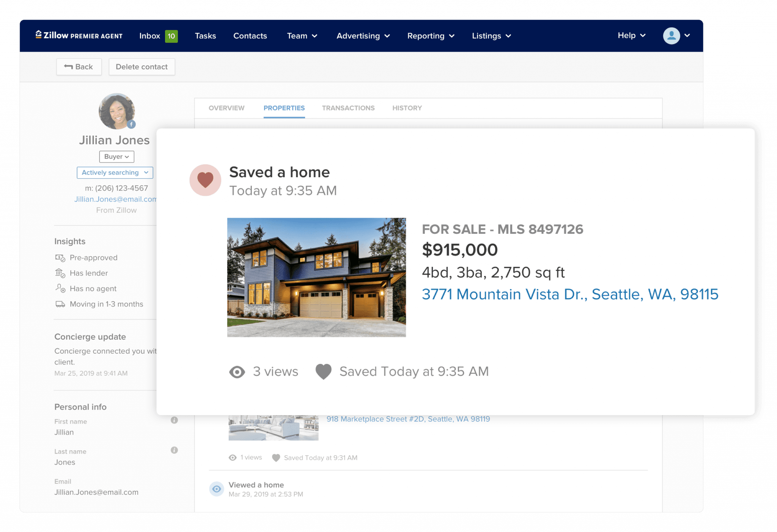The height and width of the screenshot is (532, 777).
Task: Expand the Actively searching status dropdown
Action: pos(115,173)
